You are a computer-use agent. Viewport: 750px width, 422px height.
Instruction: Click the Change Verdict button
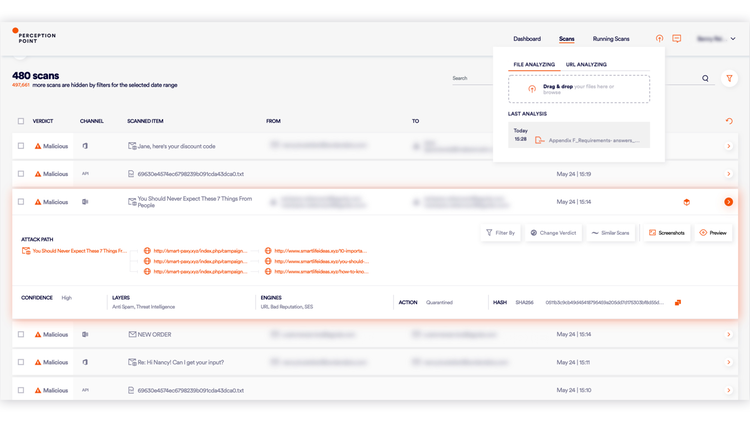coord(553,233)
